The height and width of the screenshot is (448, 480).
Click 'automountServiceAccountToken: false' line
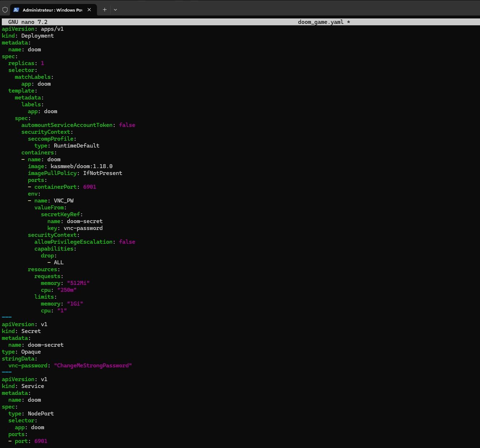click(78, 125)
